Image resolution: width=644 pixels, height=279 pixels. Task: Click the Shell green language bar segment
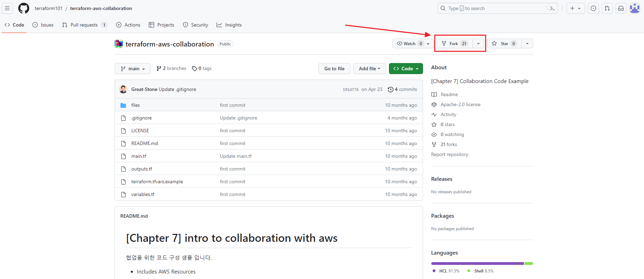click(529, 263)
